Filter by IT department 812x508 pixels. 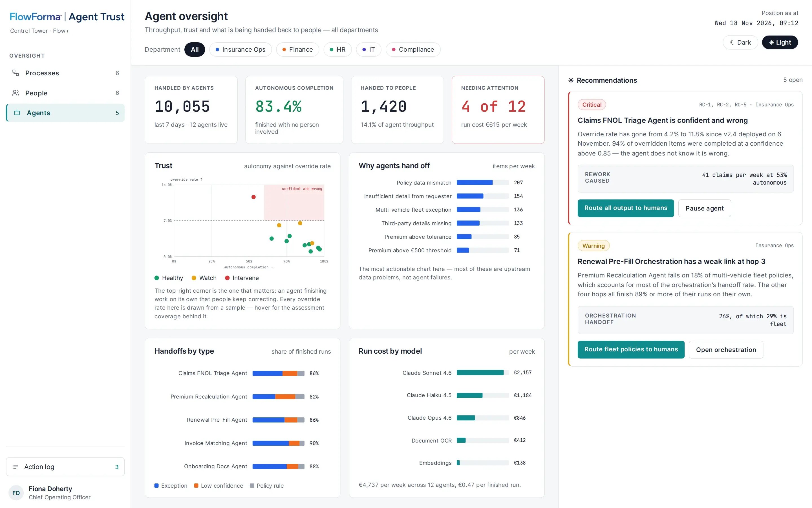click(369, 49)
